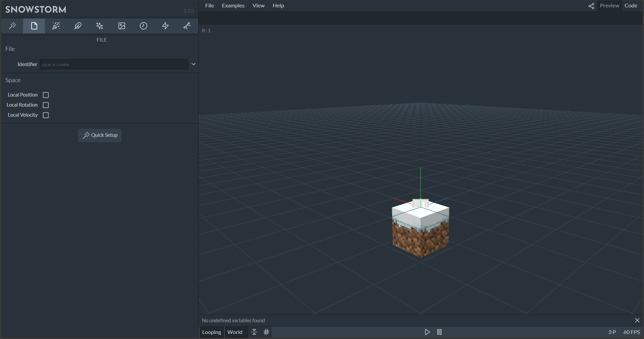Screen dimensions: 644x339
Task: Open the Motion tab feather icon
Action: point(78,26)
